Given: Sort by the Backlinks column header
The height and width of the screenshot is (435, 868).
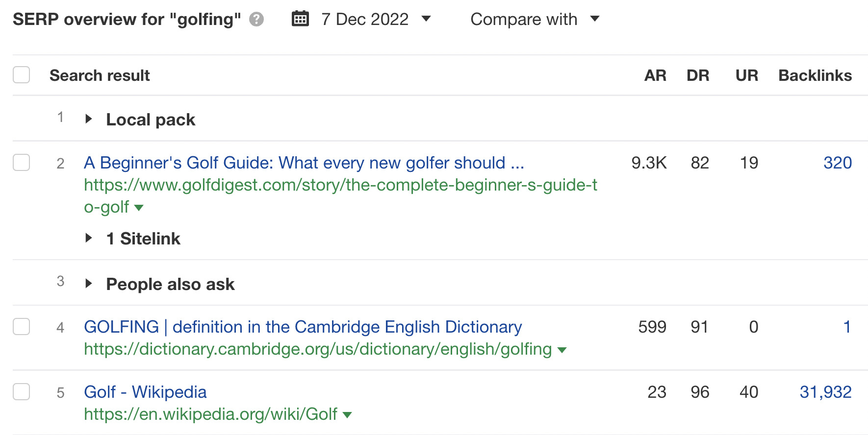Looking at the screenshot, I should (x=815, y=75).
